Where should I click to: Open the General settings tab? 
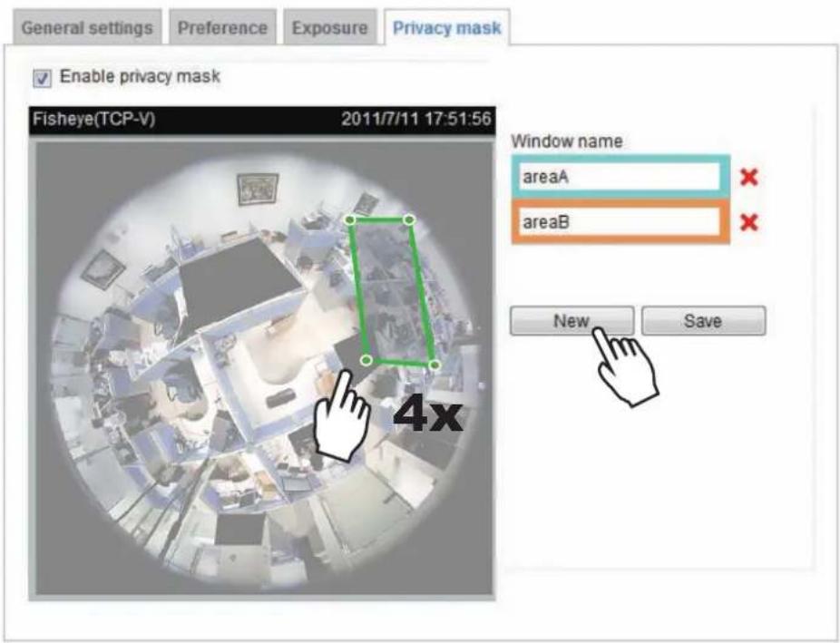coord(87,27)
